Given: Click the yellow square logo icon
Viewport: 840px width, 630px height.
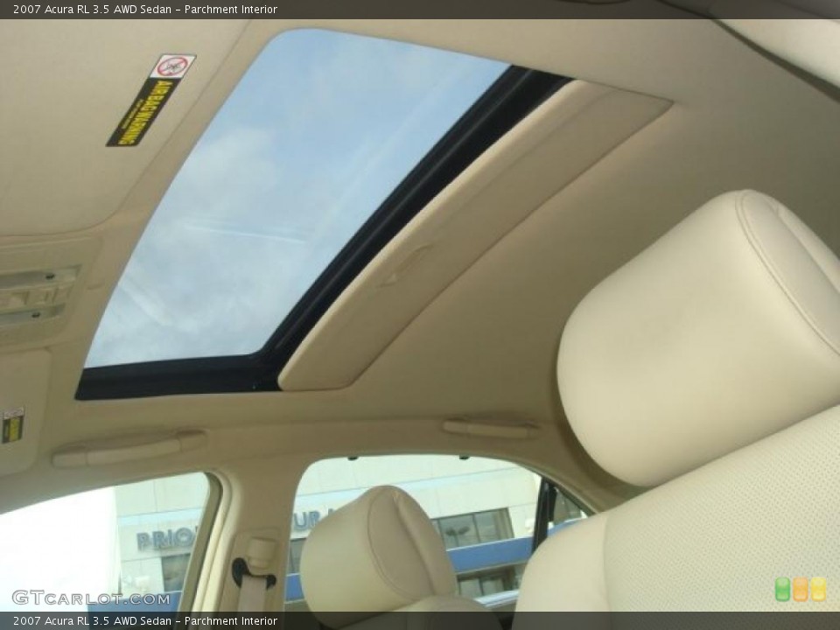Looking at the screenshot, I should click(818, 589).
